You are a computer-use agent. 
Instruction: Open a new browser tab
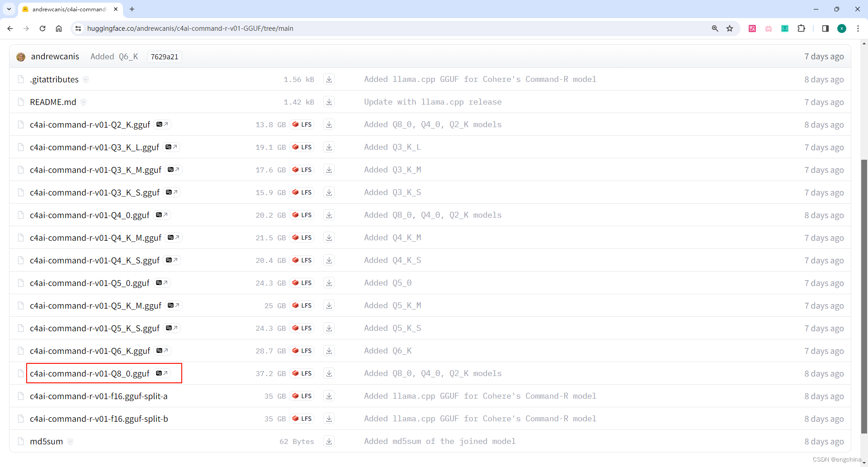pos(132,9)
